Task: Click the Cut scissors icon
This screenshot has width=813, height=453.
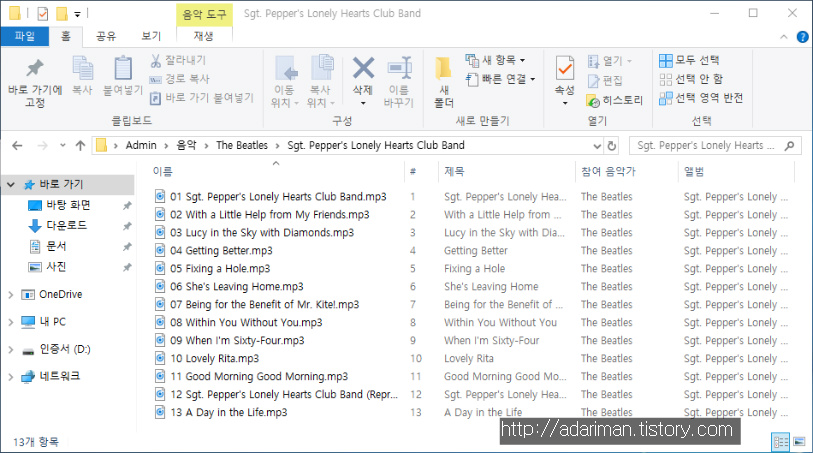Action: pyautogui.click(x=156, y=60)
